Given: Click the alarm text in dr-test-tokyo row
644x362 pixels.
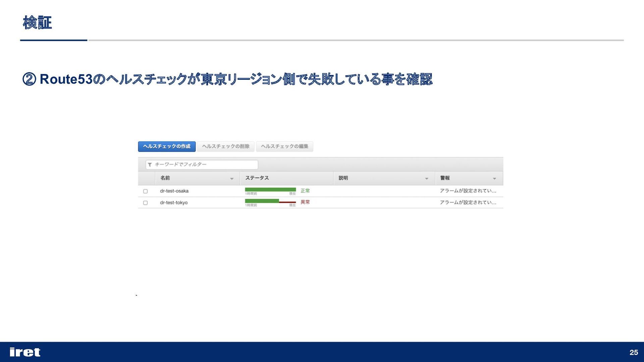Looking at the screenshot, I should (468, 202).
